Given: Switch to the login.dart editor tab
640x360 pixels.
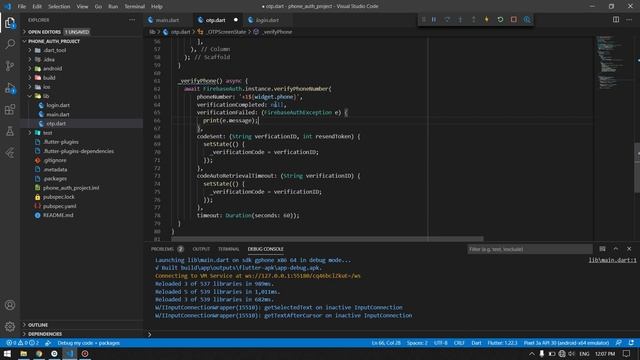Looking at the screenshot, I should click(267, 20).
